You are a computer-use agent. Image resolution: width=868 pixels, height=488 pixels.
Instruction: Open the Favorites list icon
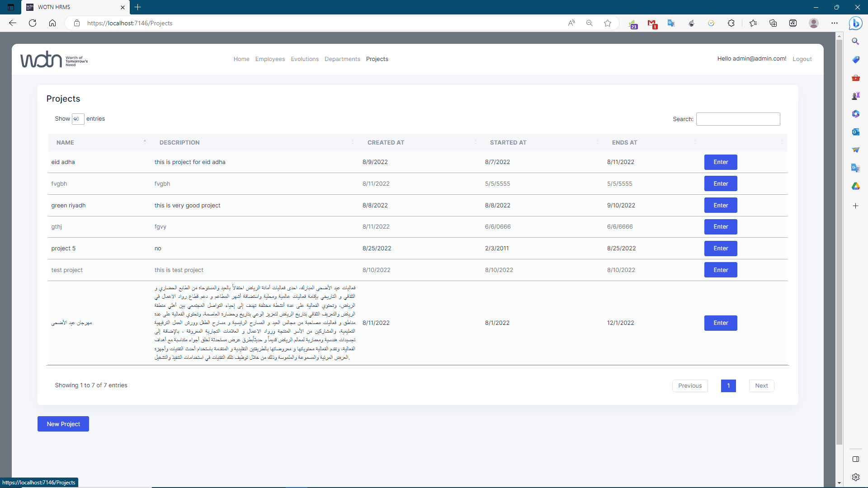(753, 23)
